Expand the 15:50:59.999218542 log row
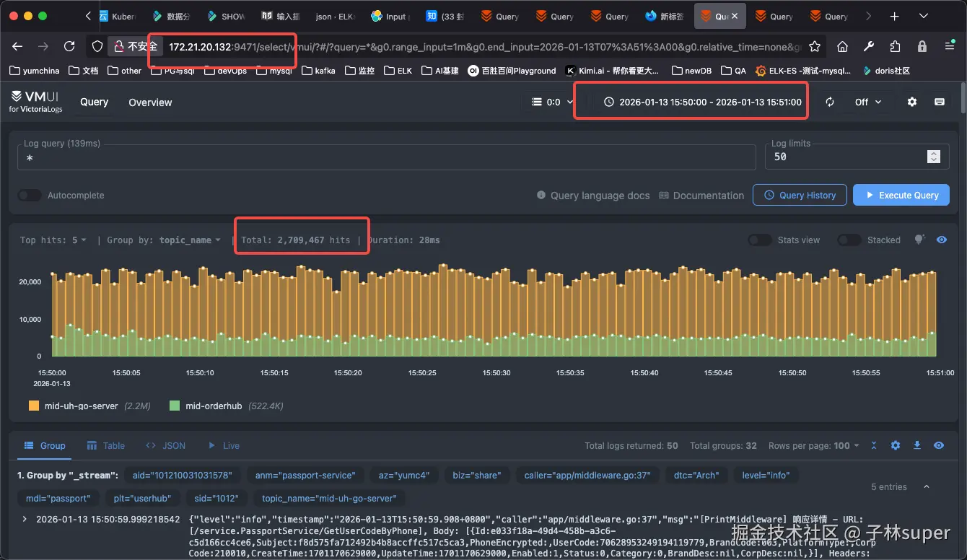The height and width of the screenshot is (560, 967). 24,519
